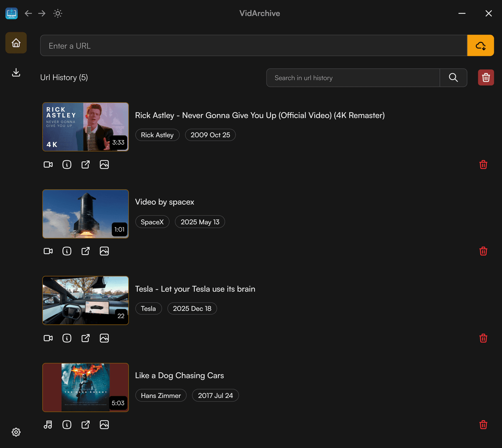Download video for Tesla entry

(48, 338)
